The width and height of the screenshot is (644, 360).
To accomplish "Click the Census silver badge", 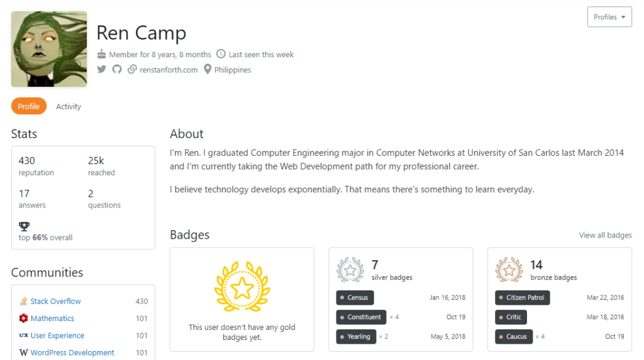I will click(355, 298).
